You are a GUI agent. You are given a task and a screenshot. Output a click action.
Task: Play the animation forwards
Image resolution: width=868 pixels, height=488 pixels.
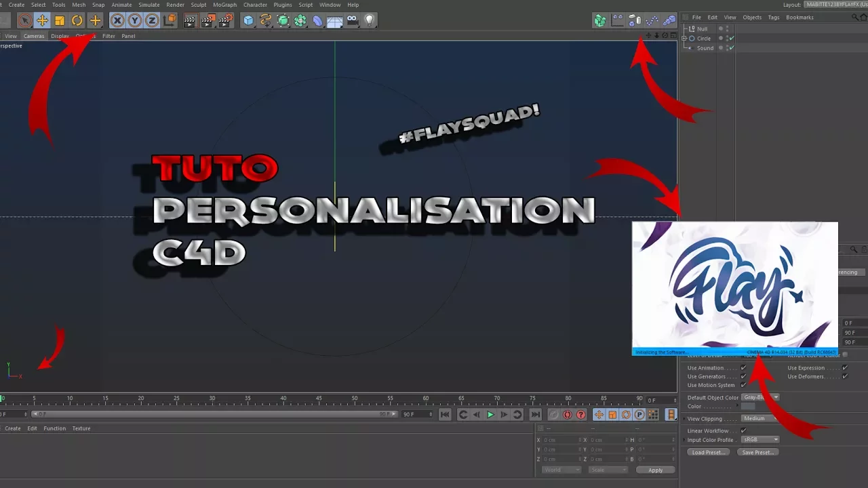pos(490,415)
